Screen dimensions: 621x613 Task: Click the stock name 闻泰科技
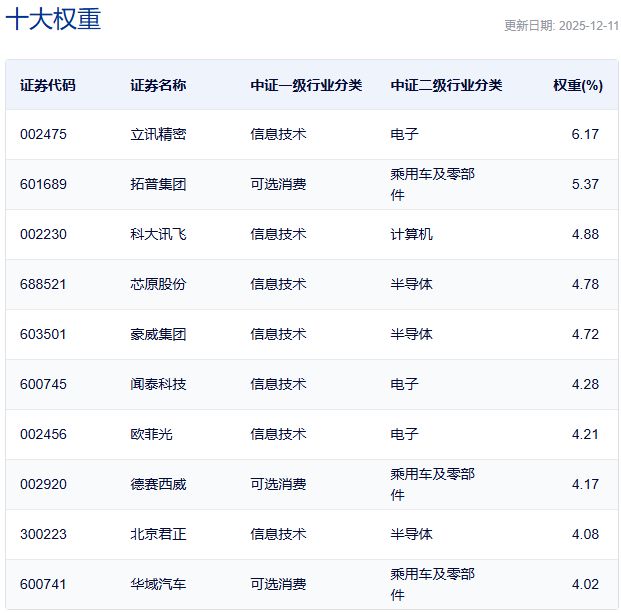coord(158,384)
